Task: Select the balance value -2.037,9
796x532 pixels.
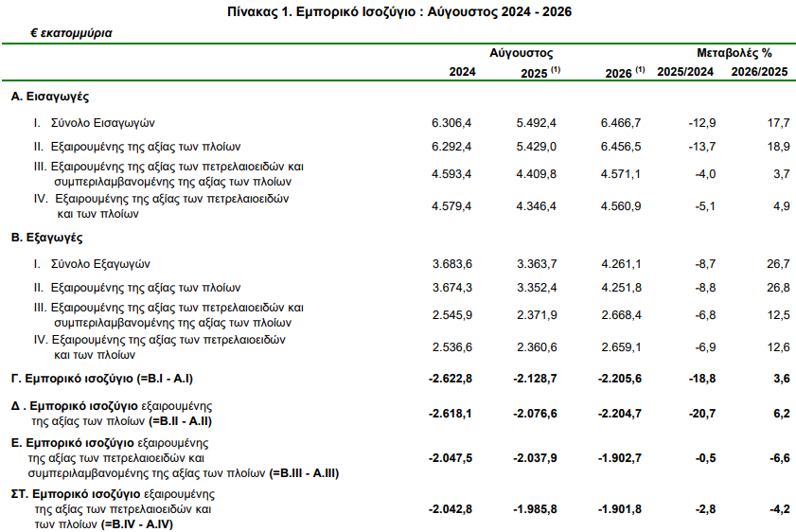Action: (x=535, y=458)
